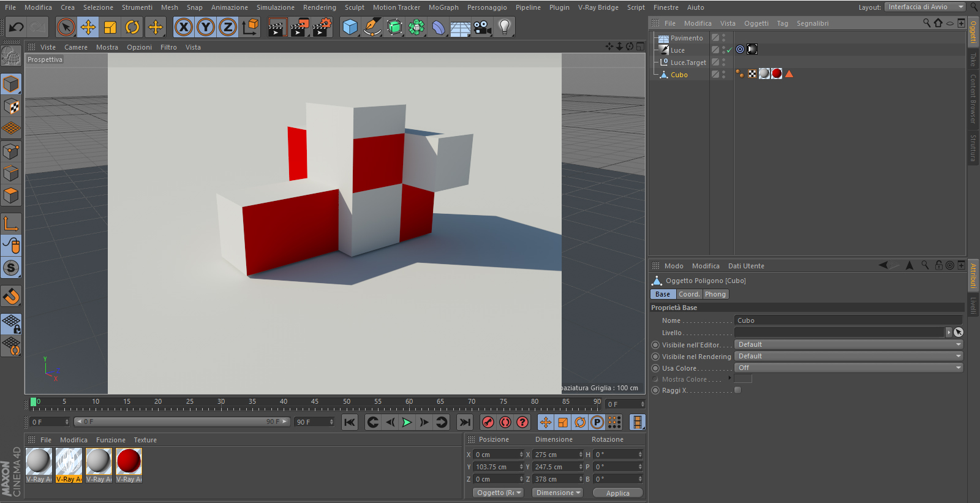Enable Axis mode tool in left sidebar
Viewport: 980px width, 503px height.
[12, 224]
